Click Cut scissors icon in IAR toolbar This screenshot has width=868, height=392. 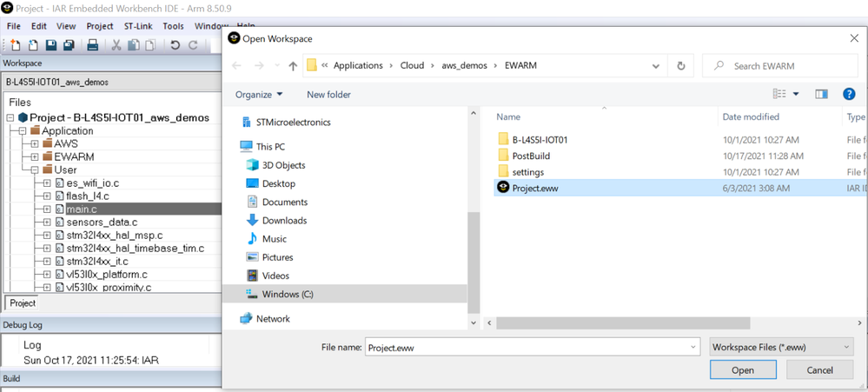[116, 45]
